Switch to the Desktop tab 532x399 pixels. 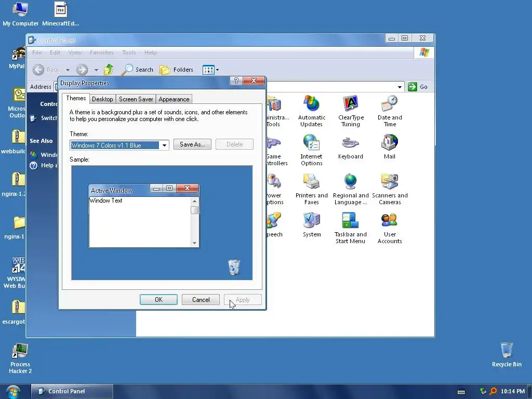(102, 99)
